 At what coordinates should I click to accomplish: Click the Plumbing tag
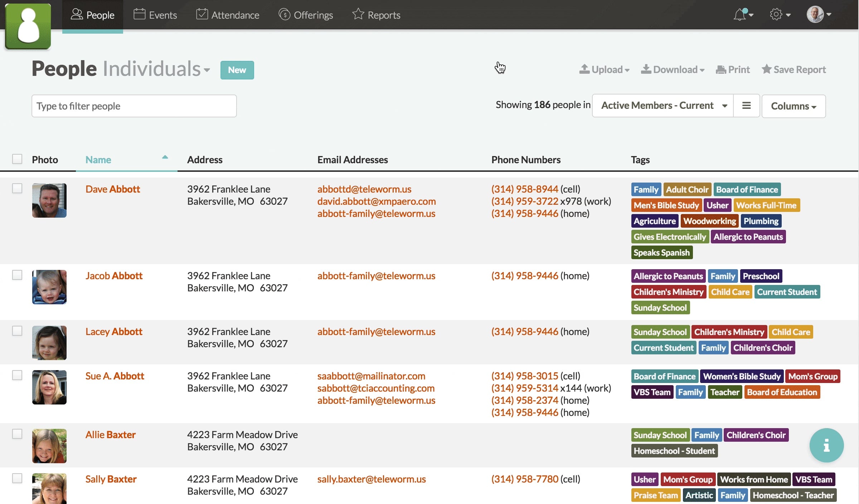click(x=761, y=221)
